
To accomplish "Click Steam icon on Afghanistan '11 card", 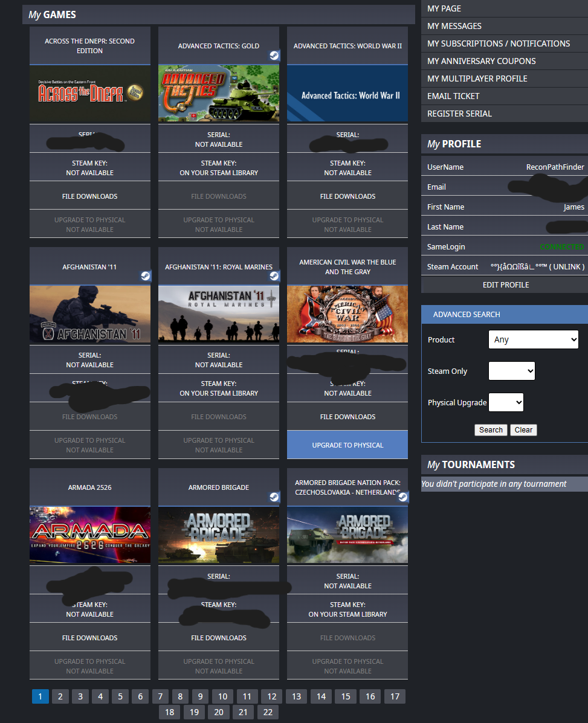I will tap(145, 276).
